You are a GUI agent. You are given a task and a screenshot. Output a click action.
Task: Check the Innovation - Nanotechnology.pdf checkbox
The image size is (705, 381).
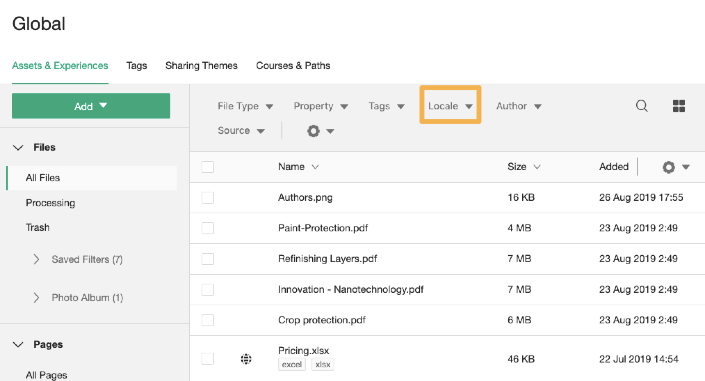[x=207, y=289]
